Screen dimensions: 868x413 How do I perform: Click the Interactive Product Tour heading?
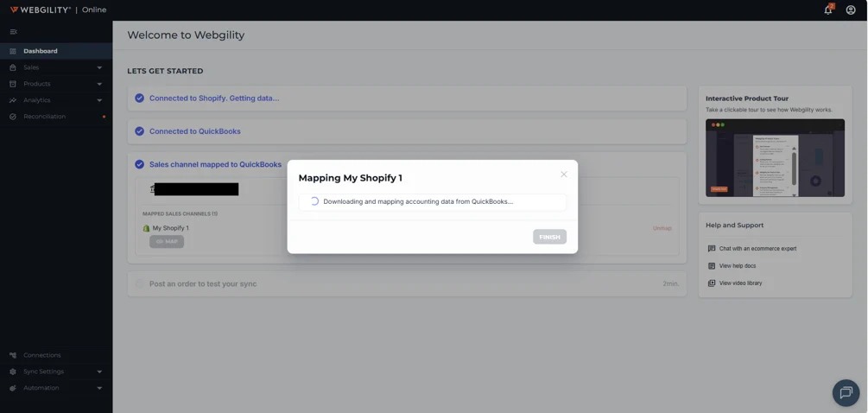tap(747, 98)
